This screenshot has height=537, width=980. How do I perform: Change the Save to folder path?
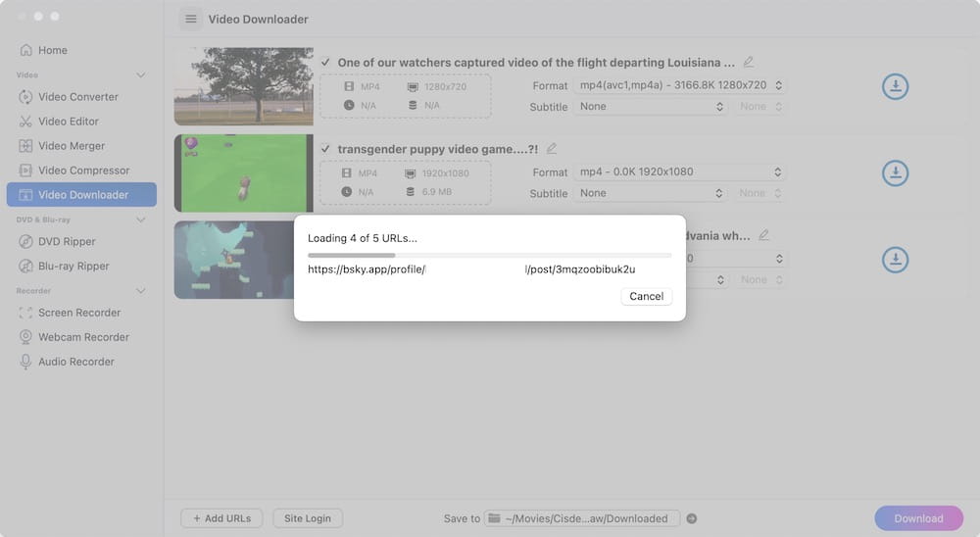(x=582, y=518)
